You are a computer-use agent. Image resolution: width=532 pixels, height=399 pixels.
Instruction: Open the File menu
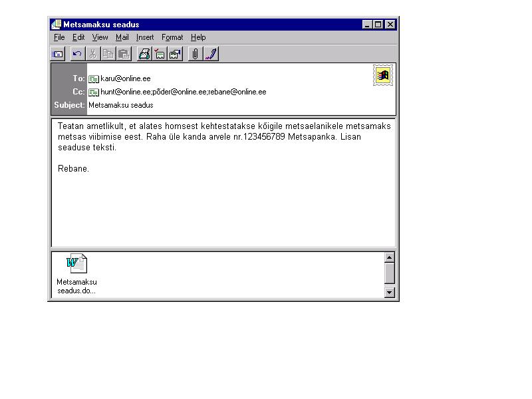[59, 37]
